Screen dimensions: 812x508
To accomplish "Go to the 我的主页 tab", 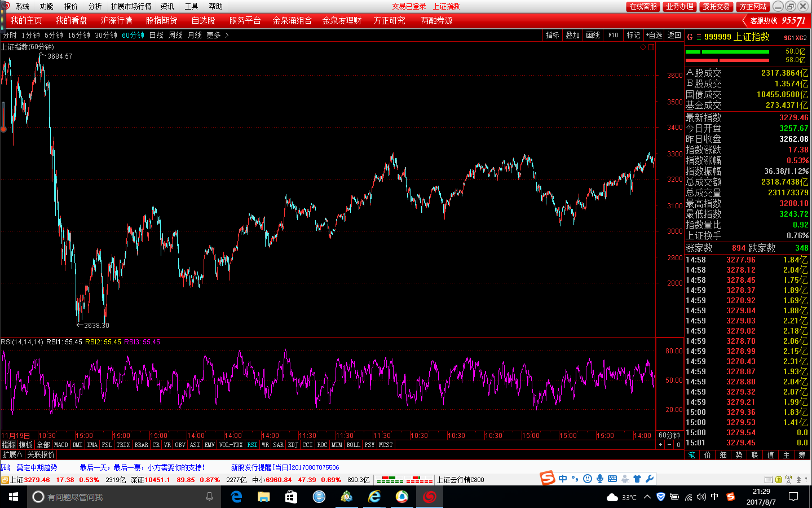I will tap(26, 20).
